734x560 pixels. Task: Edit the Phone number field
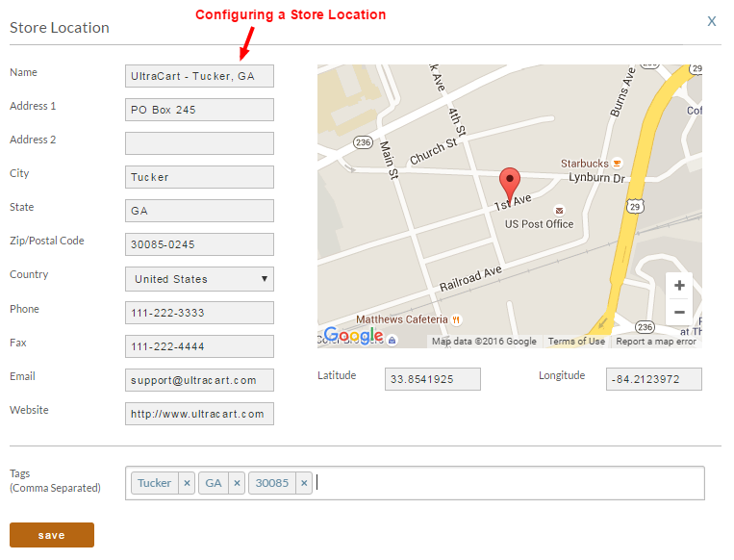point(199,313)
